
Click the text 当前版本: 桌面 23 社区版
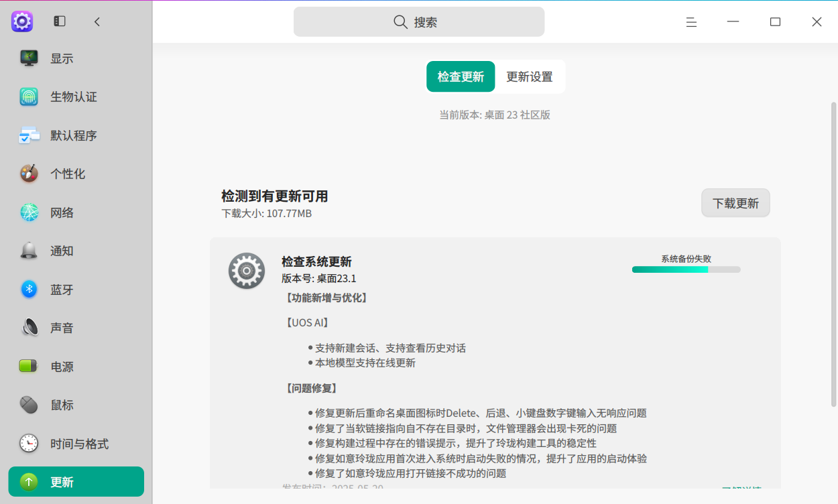coord(495,115)
